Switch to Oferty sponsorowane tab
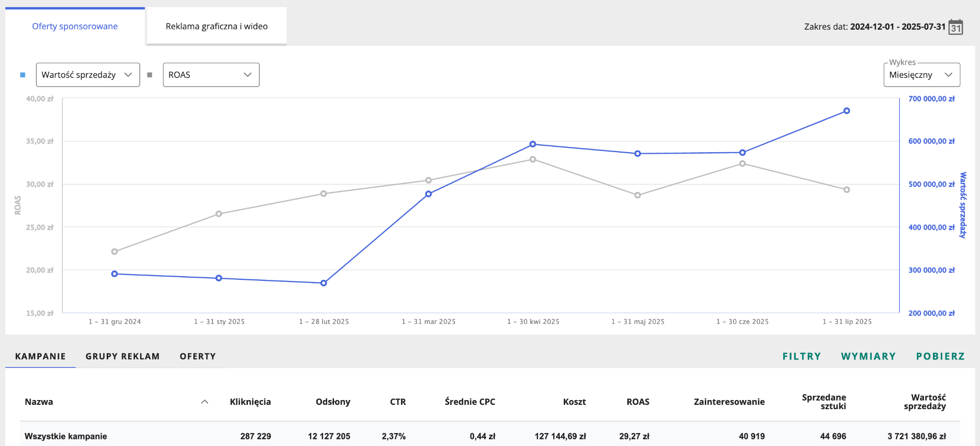 coord(75,26)
